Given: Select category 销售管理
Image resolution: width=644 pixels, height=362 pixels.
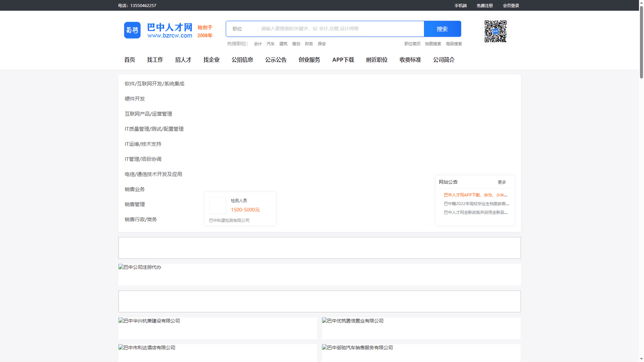Looking at the screenshot, I should [135, 204].
